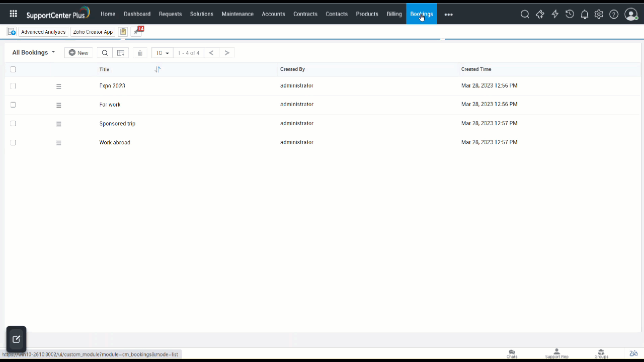Click the Advanced Analytics button
The width and height of the screenshot is (644, 362).
tap(43, 32)
